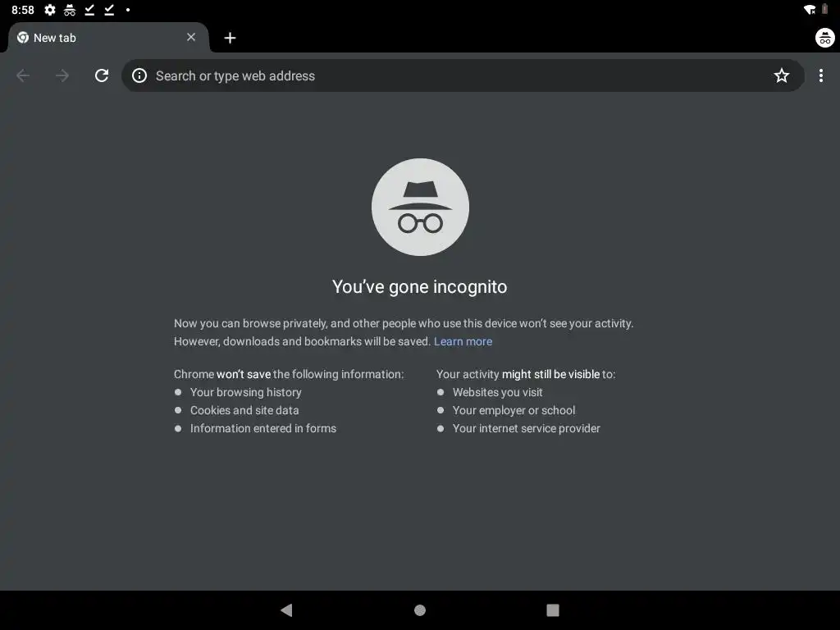This screenshot has height=630, width=840.
Task: Open a new tab with plus button
Action: pos(230,38)
